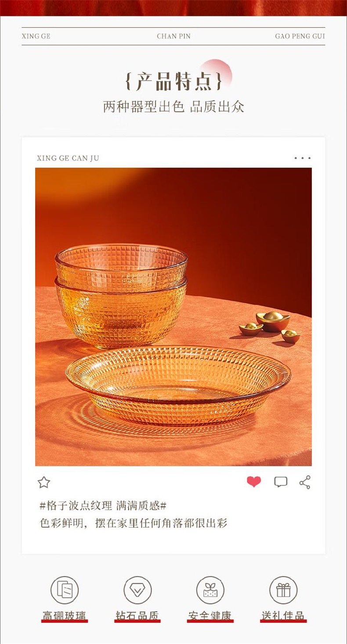The height and width of the screenshot is (644, 347).
Task: Click the CHAN PIN header text
Action: [174, 36]
